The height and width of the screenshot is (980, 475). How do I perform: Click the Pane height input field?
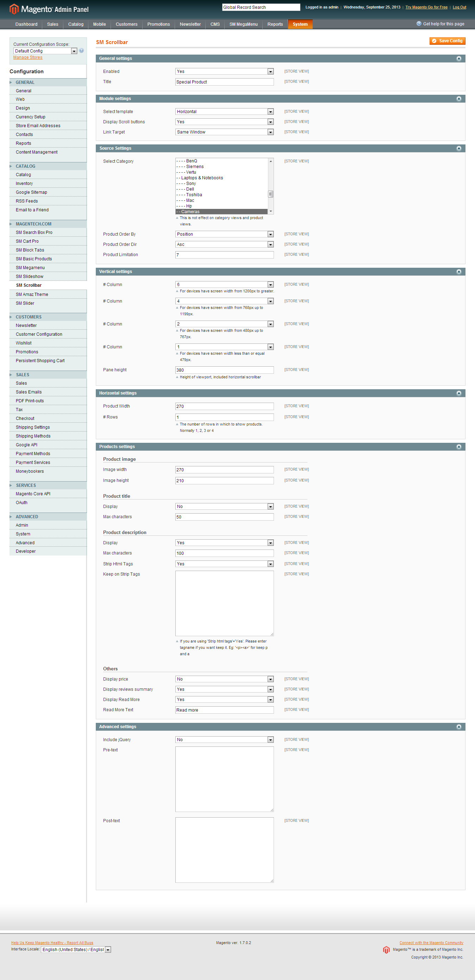pos(224,370)
